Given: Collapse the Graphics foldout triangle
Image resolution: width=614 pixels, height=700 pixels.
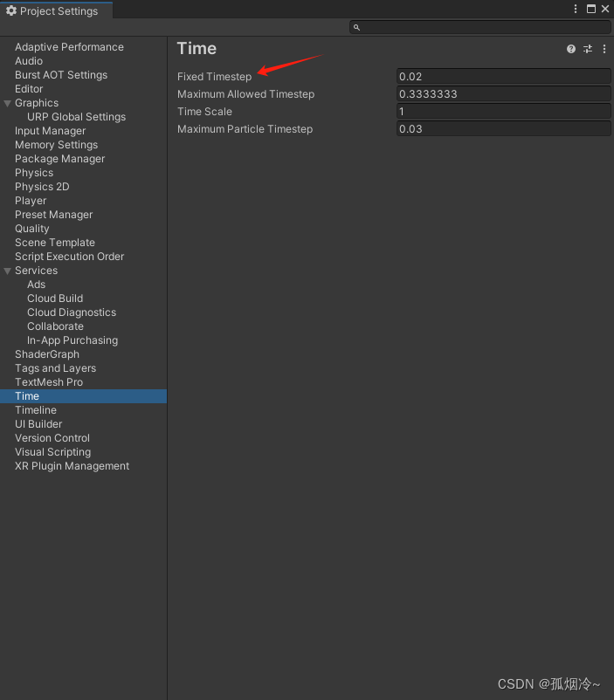Looking at the screenshot, I should point(7,102).
